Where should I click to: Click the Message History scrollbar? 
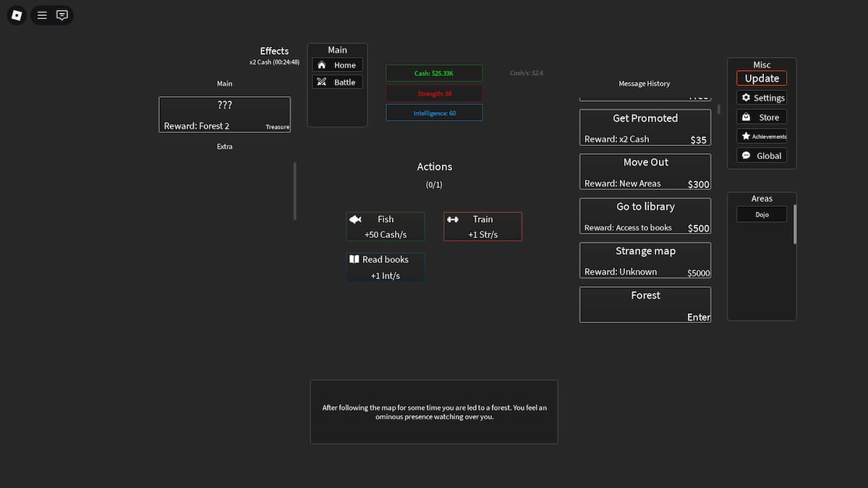click(x=718, y=108)
